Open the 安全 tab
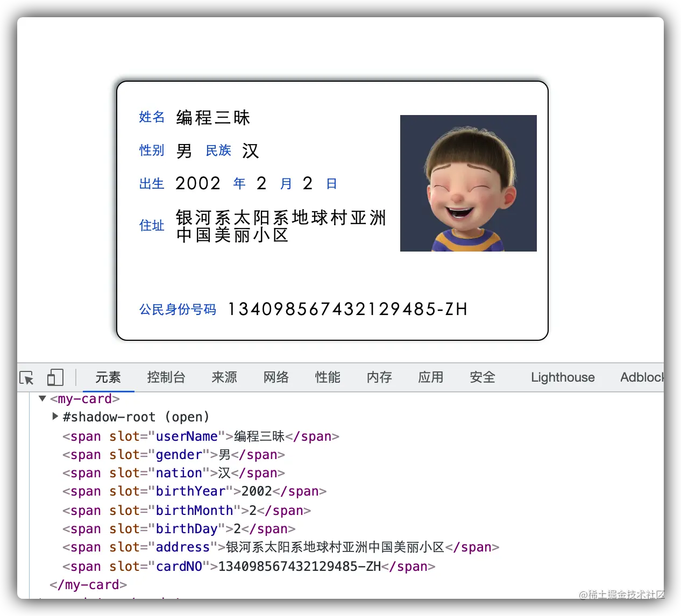This screenshot has width=681, height=616. pos(483,377)
